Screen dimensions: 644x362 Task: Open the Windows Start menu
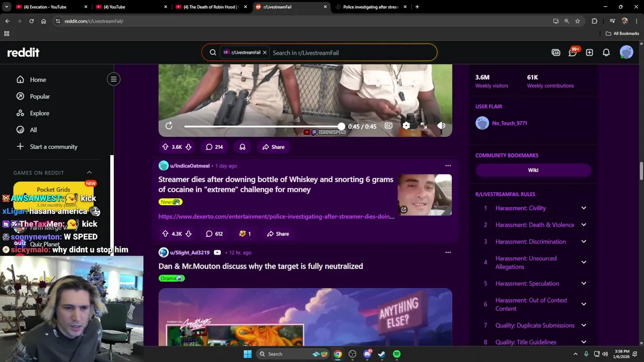pos(248,354)
